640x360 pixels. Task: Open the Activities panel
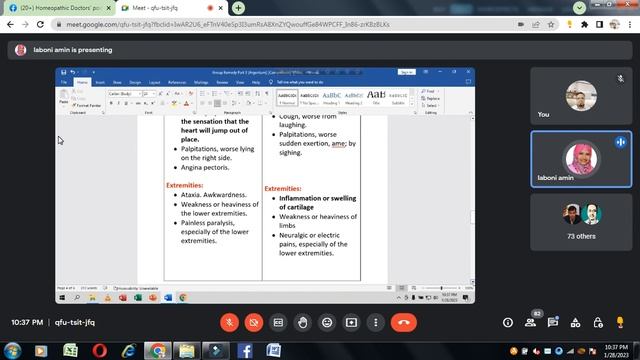576,323
